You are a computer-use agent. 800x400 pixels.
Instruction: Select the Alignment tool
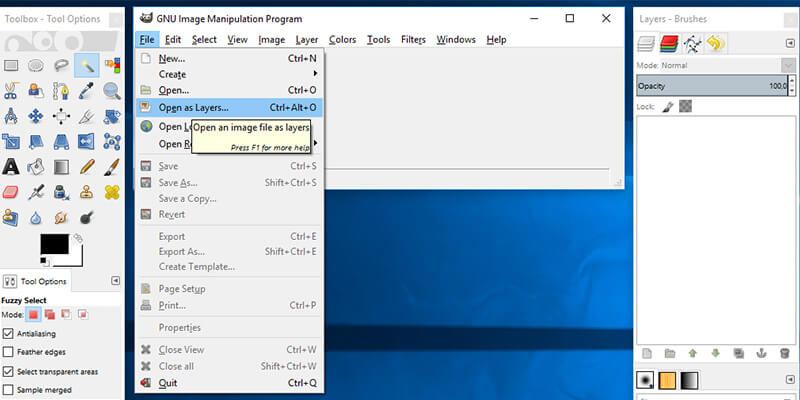pos(61,116)
